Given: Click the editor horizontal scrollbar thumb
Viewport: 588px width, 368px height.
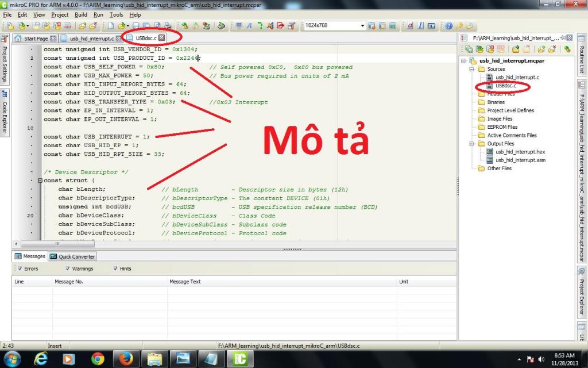Looking at the screenshot, I should point(57,244).
